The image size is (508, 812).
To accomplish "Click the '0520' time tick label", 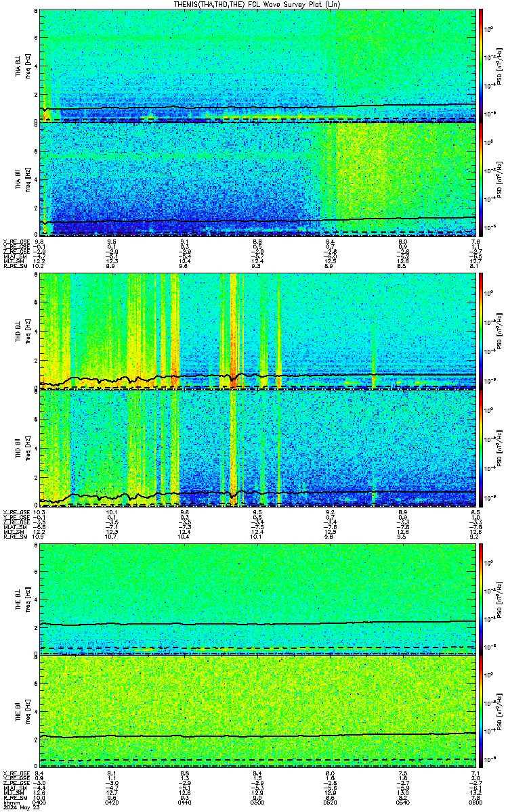I will [330, 802].
